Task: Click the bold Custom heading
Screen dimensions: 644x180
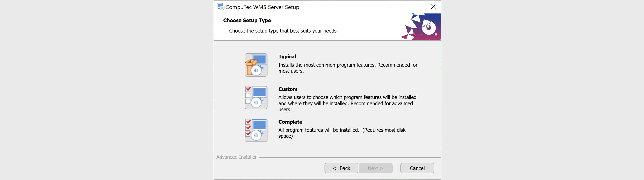Action: [x=288, y=89]
